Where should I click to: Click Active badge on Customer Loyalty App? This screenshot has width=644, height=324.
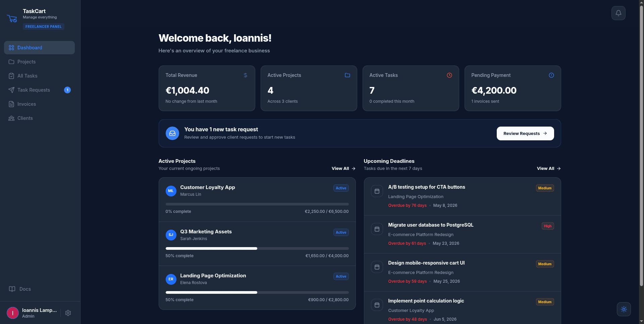[341, 188]
